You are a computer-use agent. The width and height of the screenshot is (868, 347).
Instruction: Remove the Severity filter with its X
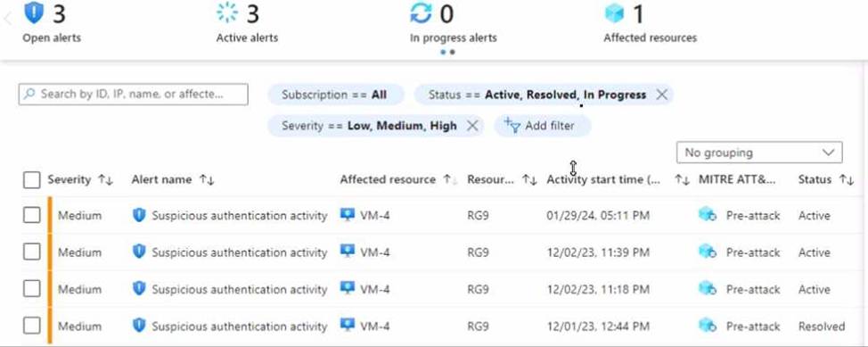[472, 126]
